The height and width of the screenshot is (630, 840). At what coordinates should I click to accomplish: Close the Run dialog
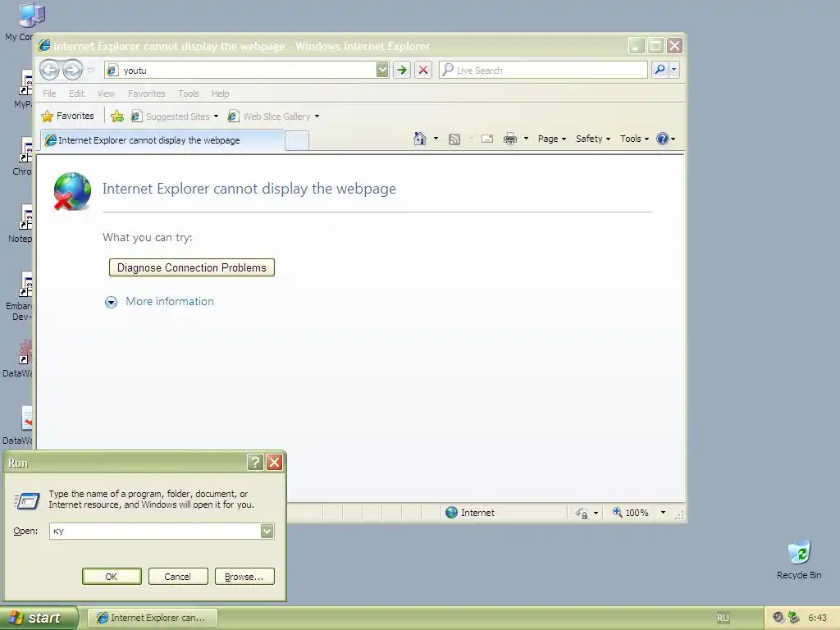click(x=274, y=463)
